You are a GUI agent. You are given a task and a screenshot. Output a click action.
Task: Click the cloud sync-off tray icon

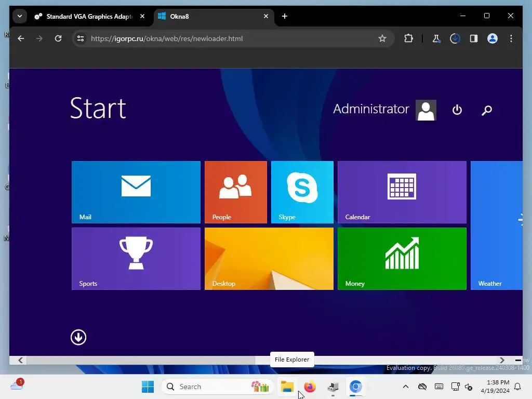pos(422,387)
